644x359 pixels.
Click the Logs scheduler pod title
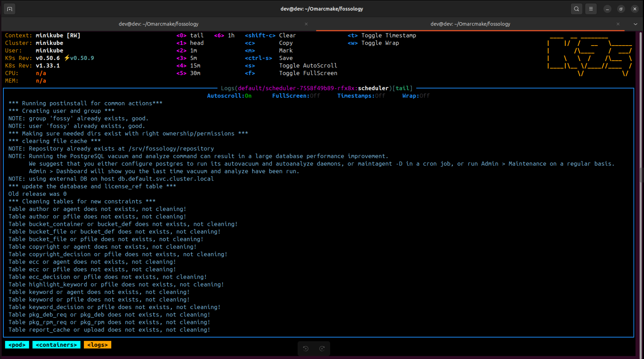[x=317, y=88]
